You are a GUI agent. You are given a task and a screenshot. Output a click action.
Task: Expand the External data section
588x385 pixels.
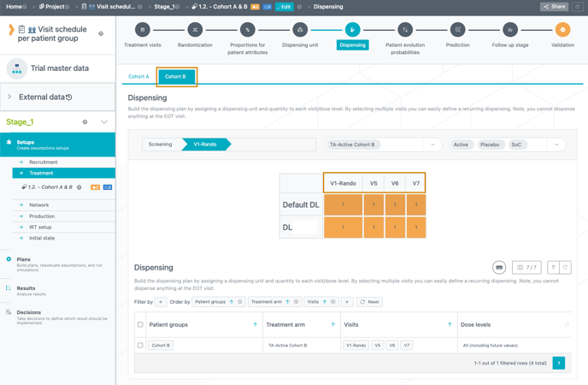10,97
